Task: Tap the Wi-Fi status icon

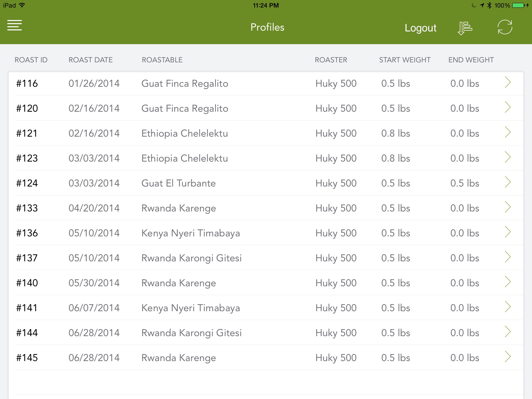Action: 22,5
